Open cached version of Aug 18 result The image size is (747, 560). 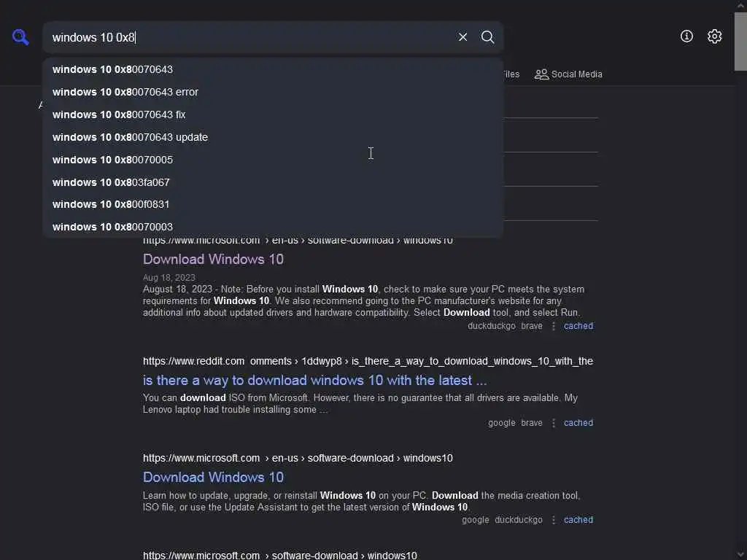[578, 326]
